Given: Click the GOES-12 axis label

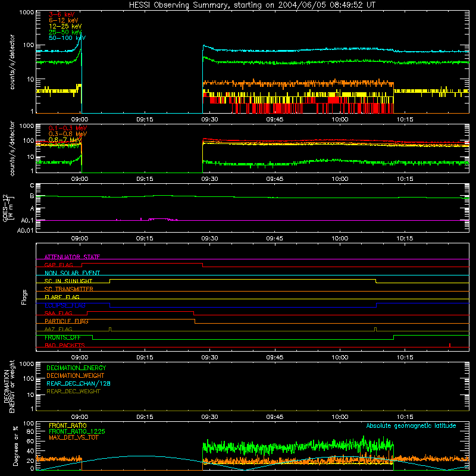Looking at the screenshot, I should (x=8, y=208).
